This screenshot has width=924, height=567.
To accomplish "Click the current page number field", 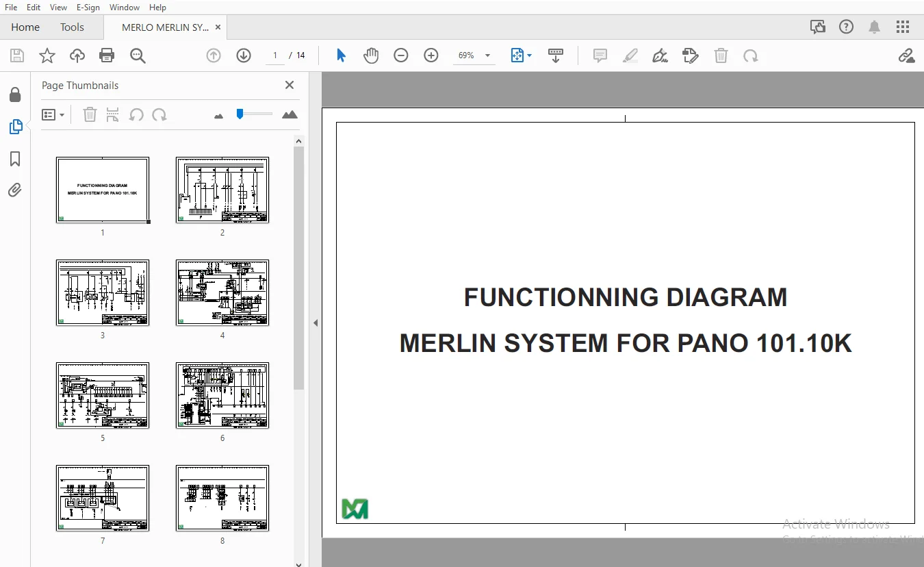I will pos(275,55).
